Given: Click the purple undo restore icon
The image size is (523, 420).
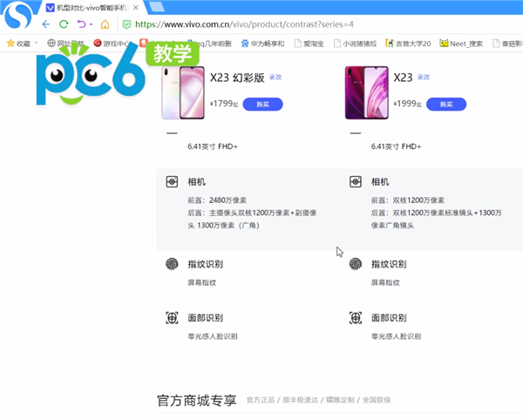Looking at the screenshot, I should pos(81,24).
